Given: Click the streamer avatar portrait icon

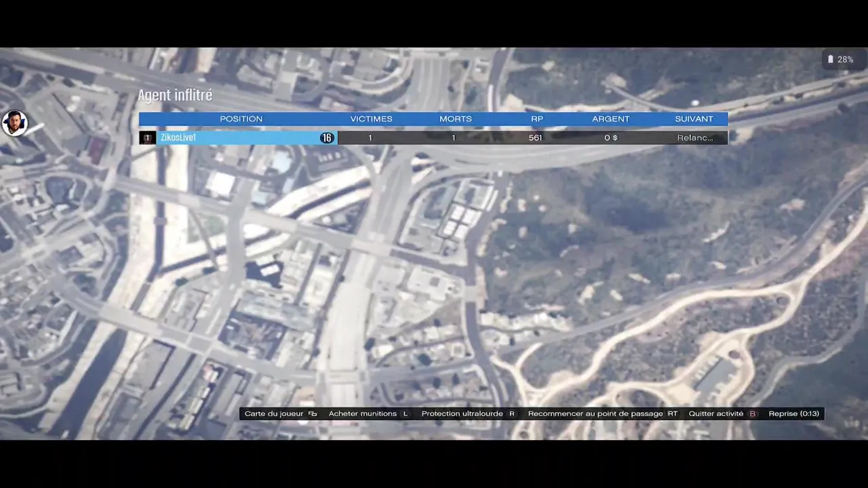Looking at the screenshot, I should 14,123.
